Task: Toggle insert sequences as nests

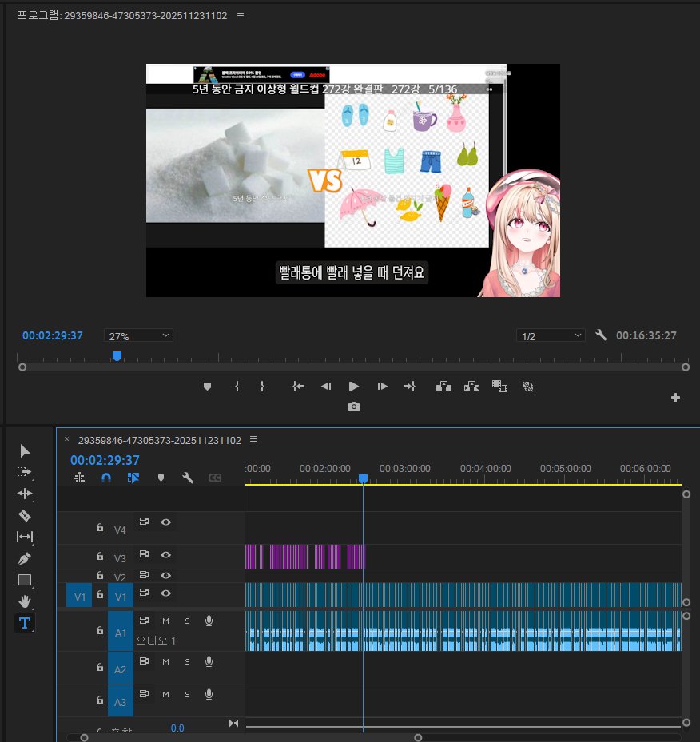Action: point(80,478)
